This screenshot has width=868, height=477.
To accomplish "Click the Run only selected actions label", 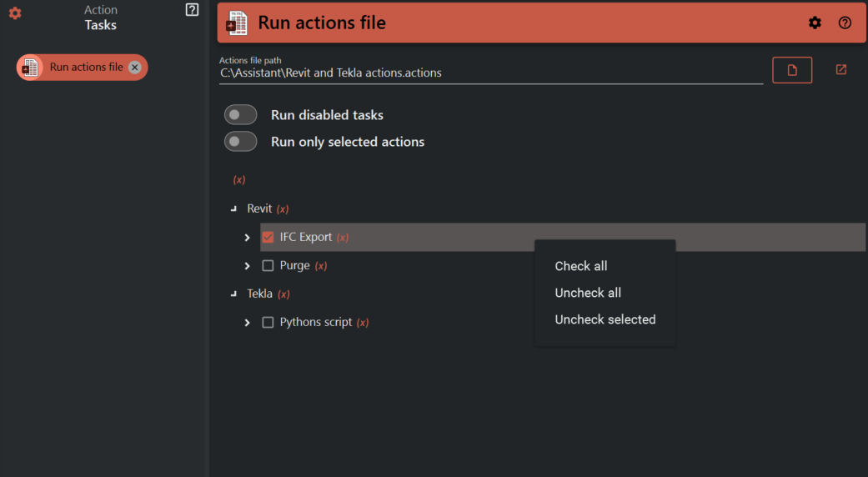I will coord(348,142).
